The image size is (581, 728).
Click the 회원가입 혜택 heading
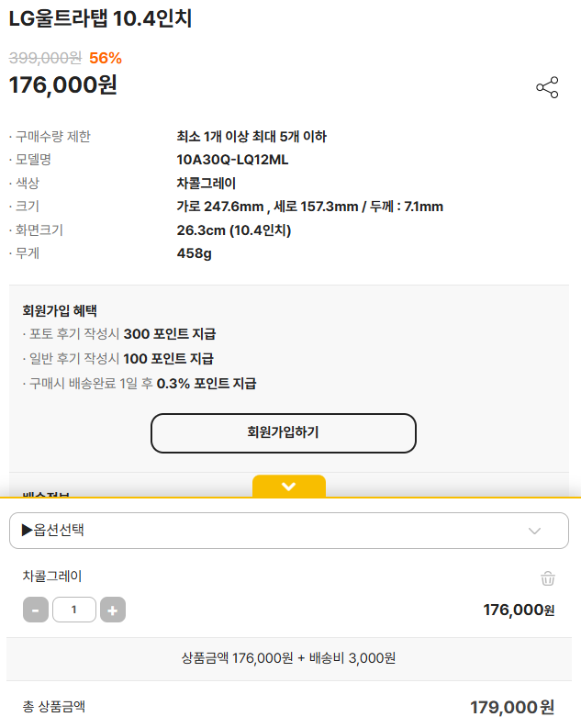60,310
